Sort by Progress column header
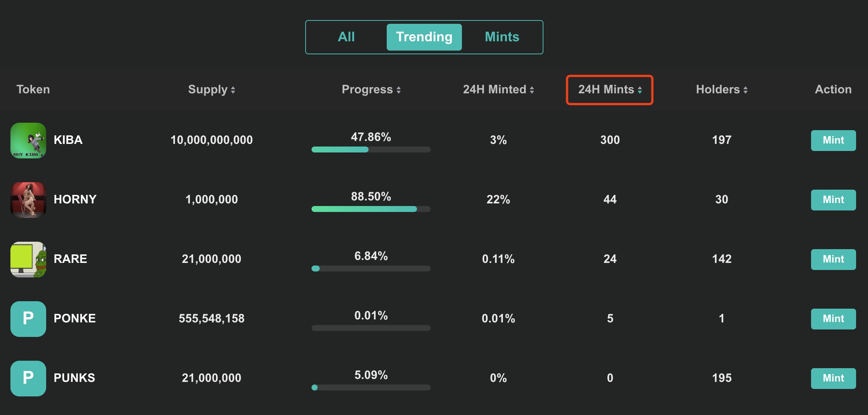Viewport: 868px width, 415px height. pyautogui.click(x=371, y=90)
